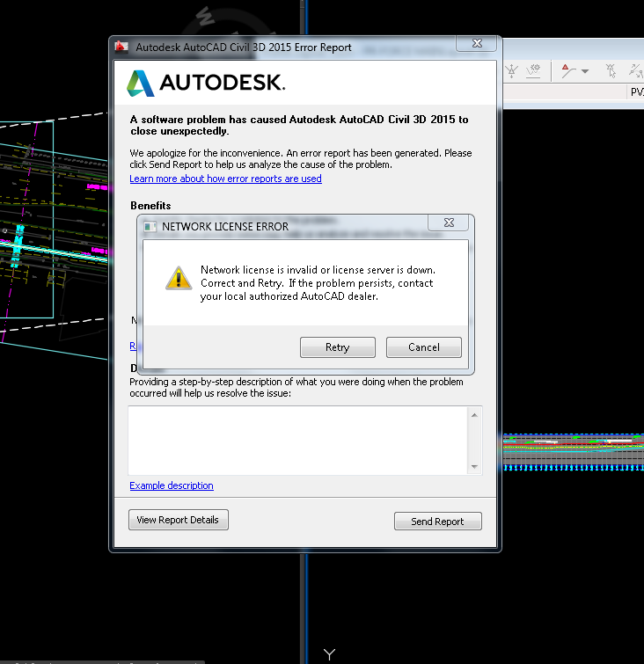The height and width of the screenshot is (664, 644).
Task: Click Retry in Network License Error dialog
Action: point(337,347)
